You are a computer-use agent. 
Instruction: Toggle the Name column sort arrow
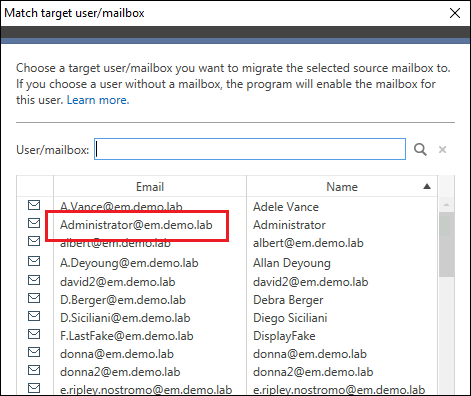click(x=427, y=186)
